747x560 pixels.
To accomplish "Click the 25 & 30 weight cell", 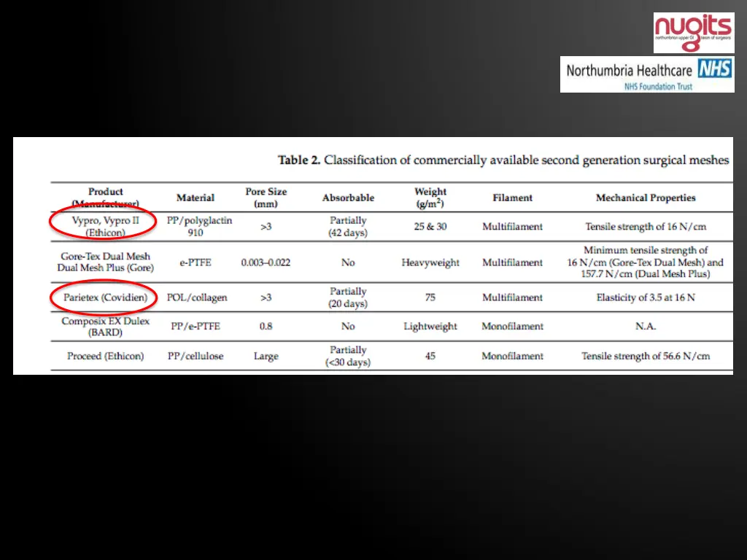I will [430, 227].
